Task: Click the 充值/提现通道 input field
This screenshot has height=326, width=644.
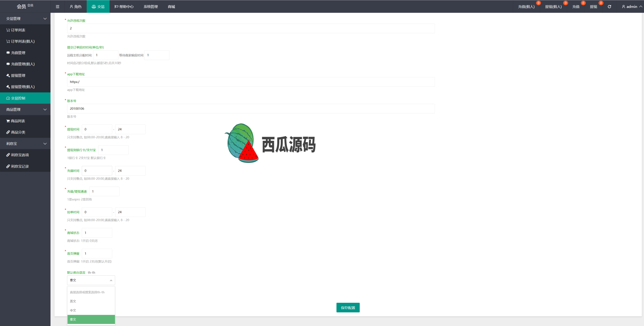Action: coord(104,191)
